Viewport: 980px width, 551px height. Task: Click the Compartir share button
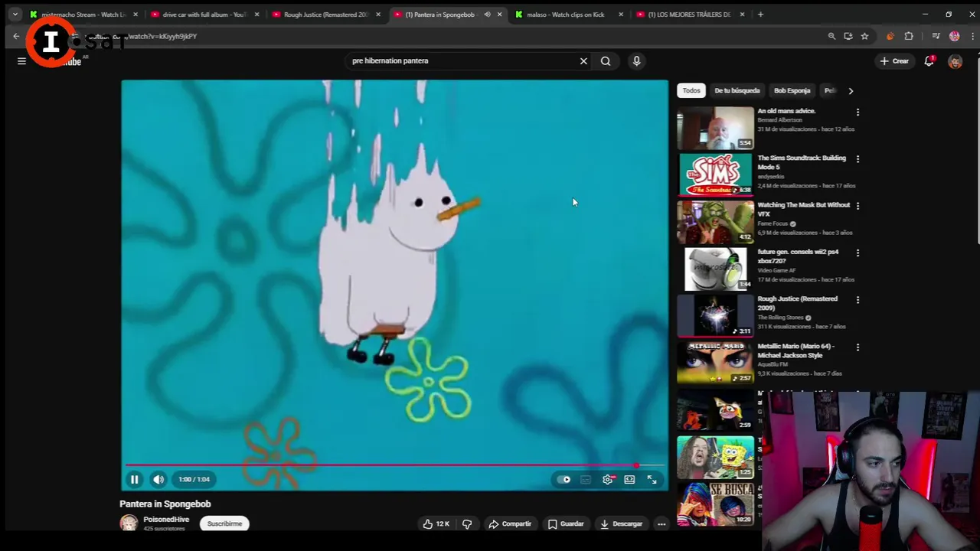tap(510, 524)
